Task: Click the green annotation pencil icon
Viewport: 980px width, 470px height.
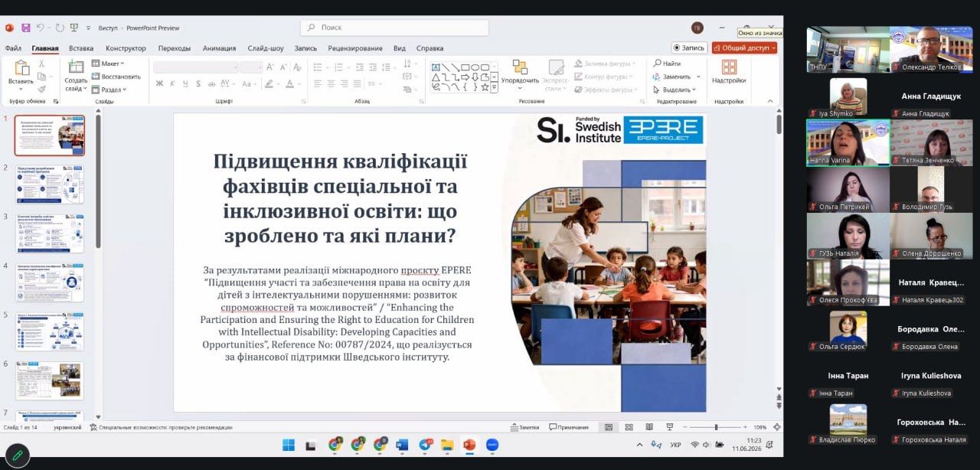Action: [17, 455]
